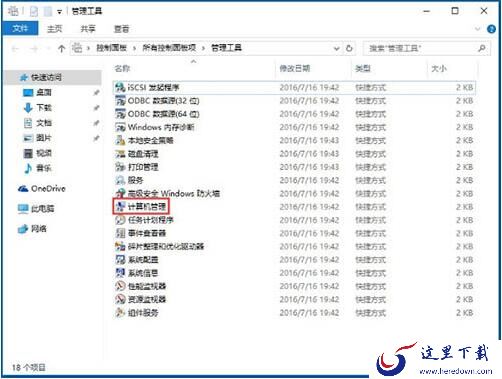Select the ODBC 数据源(64 位) icon
Screen dimensions: 502x379
[120, 114]
